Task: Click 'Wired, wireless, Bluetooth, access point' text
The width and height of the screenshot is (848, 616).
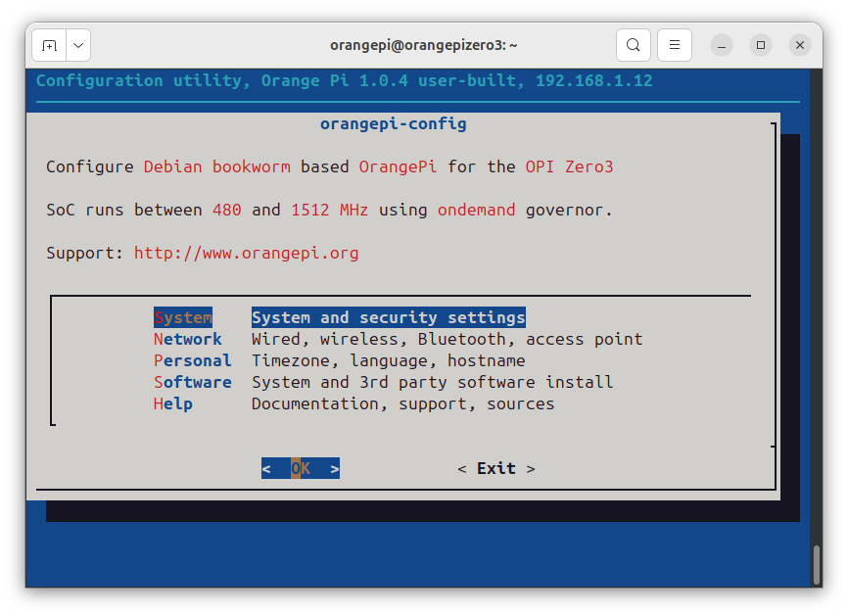Action: point(448,339)
